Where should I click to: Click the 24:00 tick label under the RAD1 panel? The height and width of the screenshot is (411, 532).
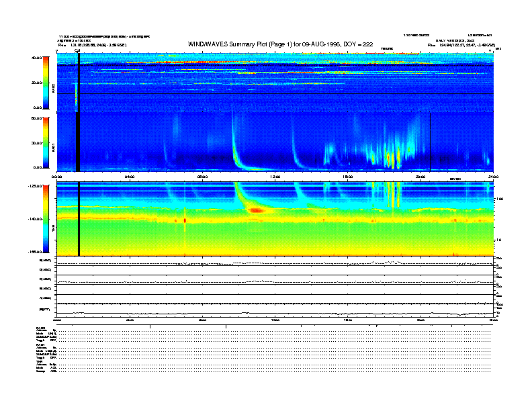point(493,177)
